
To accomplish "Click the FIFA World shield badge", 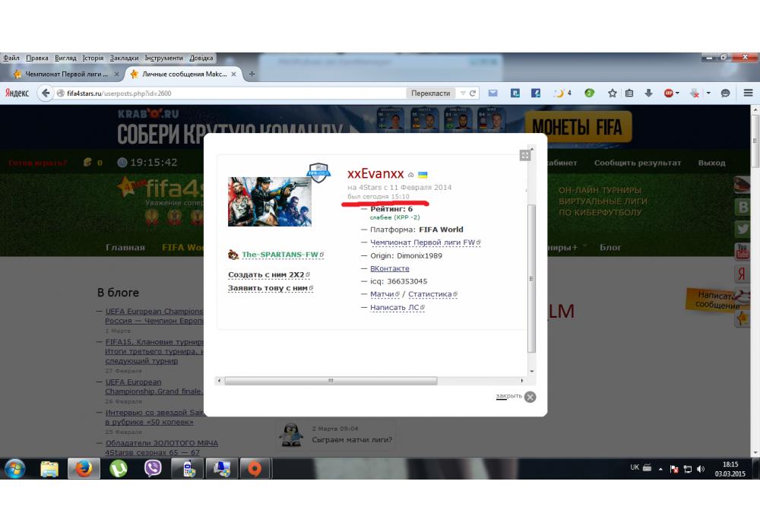I will [318, 173].
